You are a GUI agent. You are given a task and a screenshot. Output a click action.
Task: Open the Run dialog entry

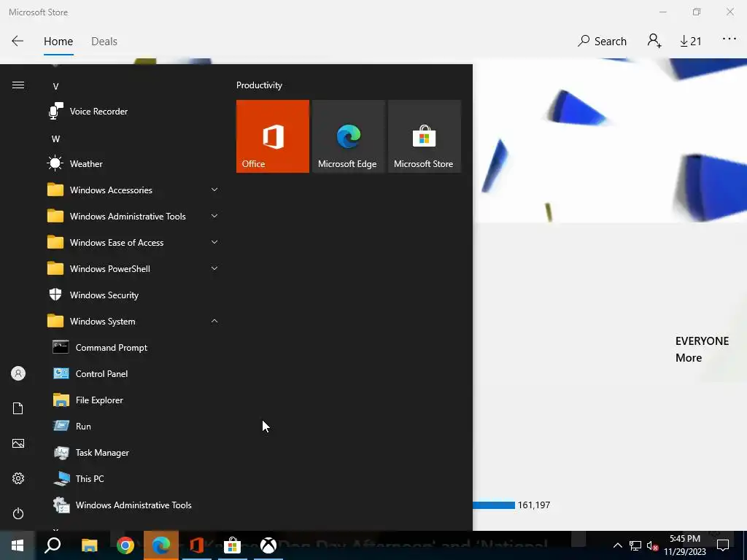pos(133,426)
